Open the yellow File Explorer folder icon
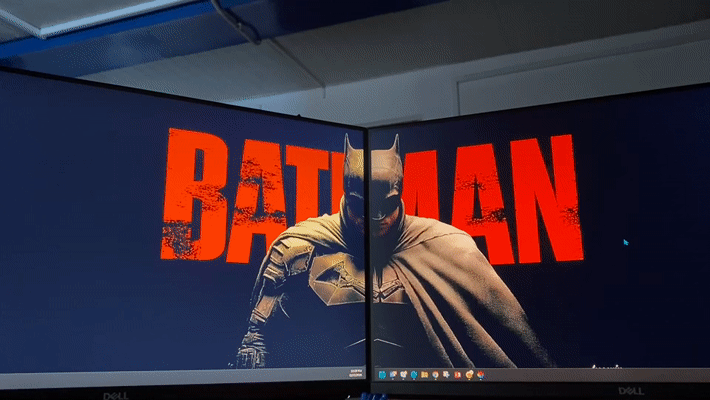710x400 pixels. click(x=424, y=375)
